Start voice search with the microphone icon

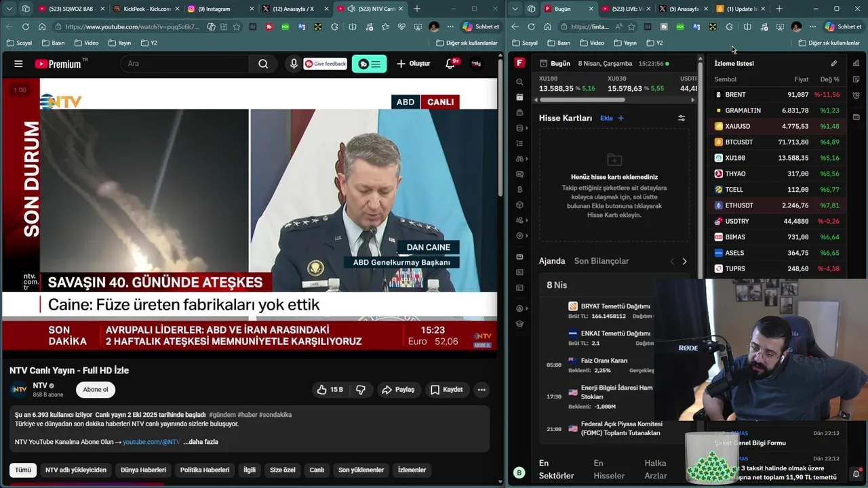pyautogui.click(x=294, y=64)
